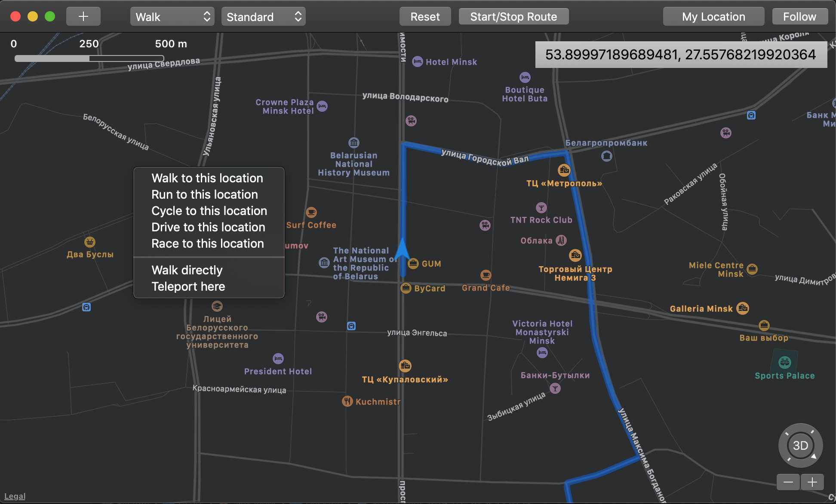836x504 pixels.
Task: Click the Sports Palace stadium icon
Action: 784,362
